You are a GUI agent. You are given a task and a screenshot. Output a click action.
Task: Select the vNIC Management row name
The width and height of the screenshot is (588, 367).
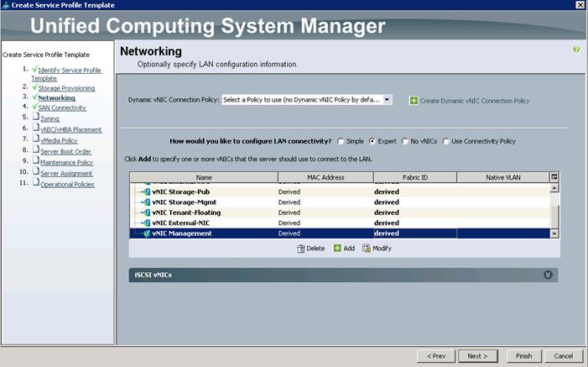(182, 233)
